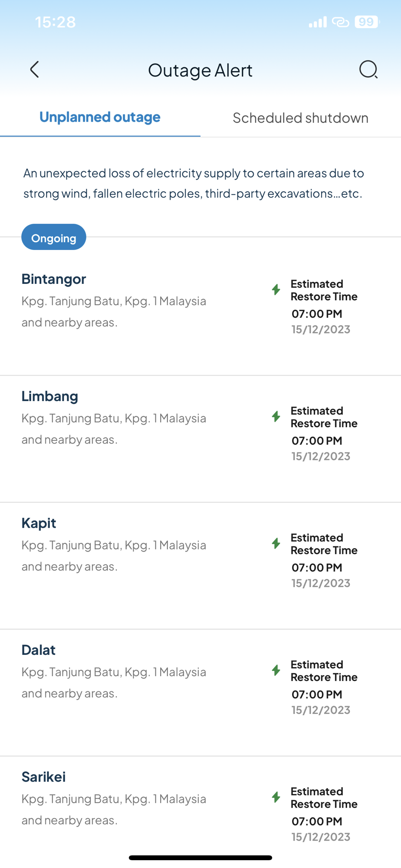Viewport: 401px width, 868px height.
Task: Tap the 15:28 clock in the status bar
Action: point(55,22)
